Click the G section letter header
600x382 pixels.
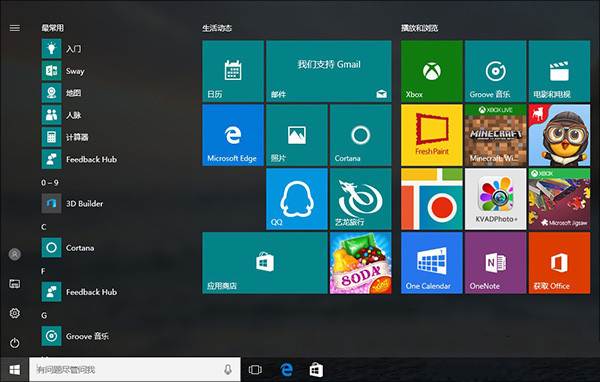(x=44, y=315)
